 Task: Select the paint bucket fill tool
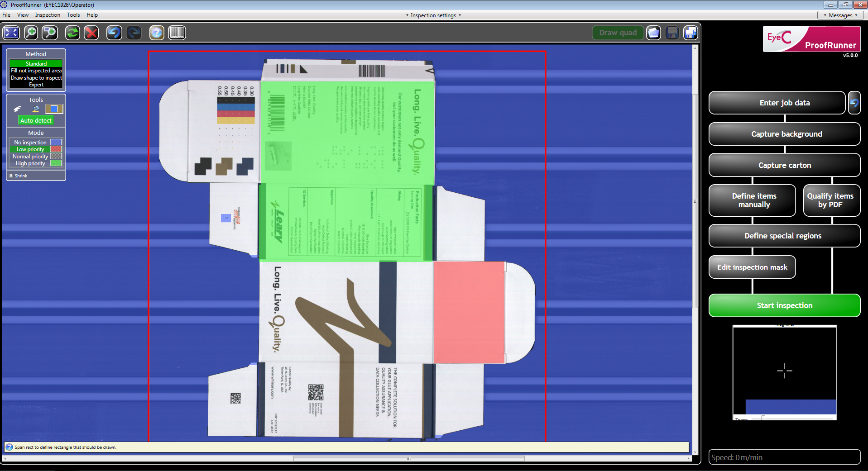pos(36,109)
